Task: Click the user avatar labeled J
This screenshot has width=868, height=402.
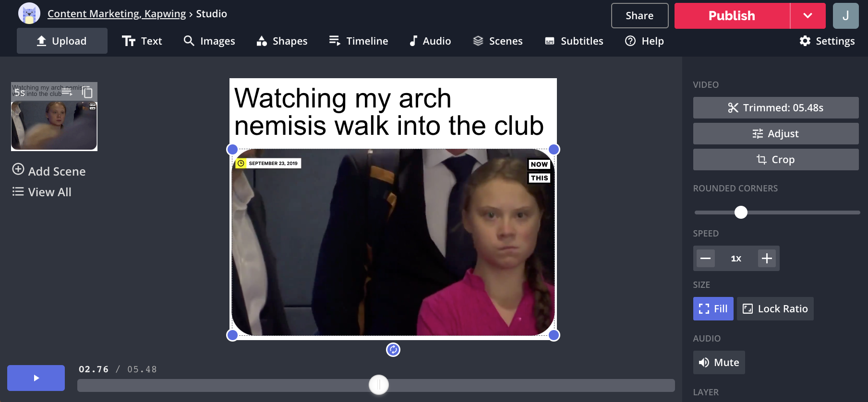Action: pos(845,16)
